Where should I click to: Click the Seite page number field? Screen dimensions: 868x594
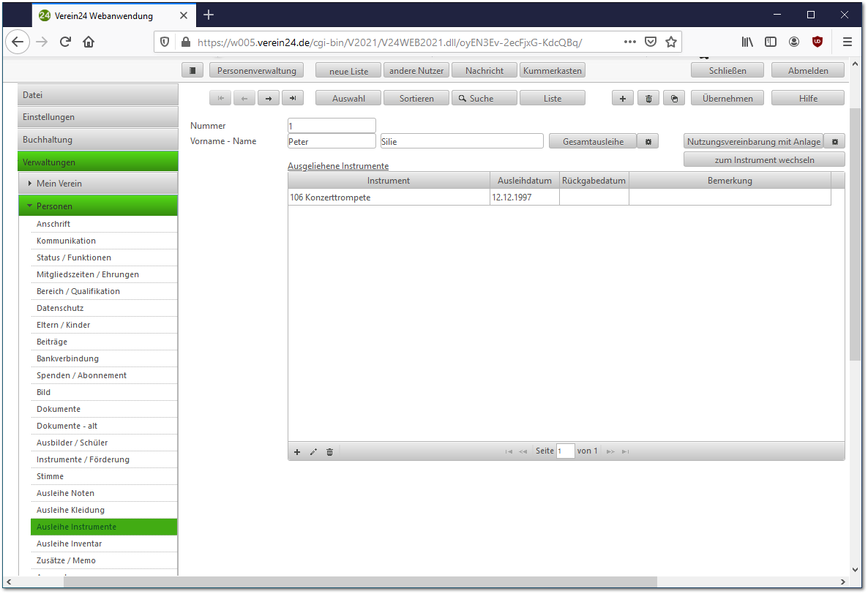pyautogui.click(x=565, y=451)
